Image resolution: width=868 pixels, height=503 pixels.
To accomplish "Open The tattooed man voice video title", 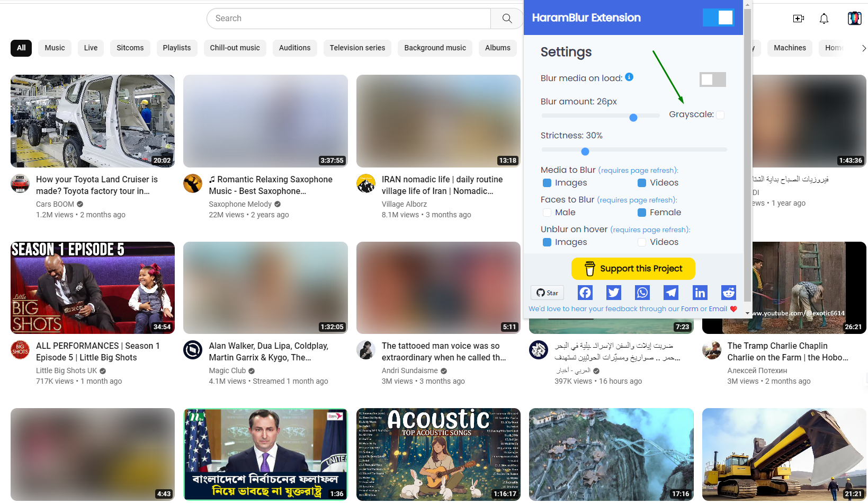I will (x=444, y=352).
